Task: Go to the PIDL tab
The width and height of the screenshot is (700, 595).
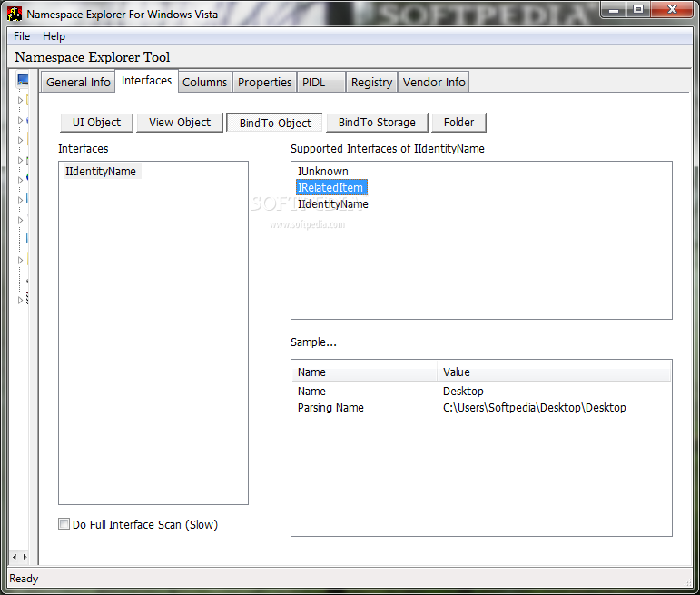Action: [321, 82]
